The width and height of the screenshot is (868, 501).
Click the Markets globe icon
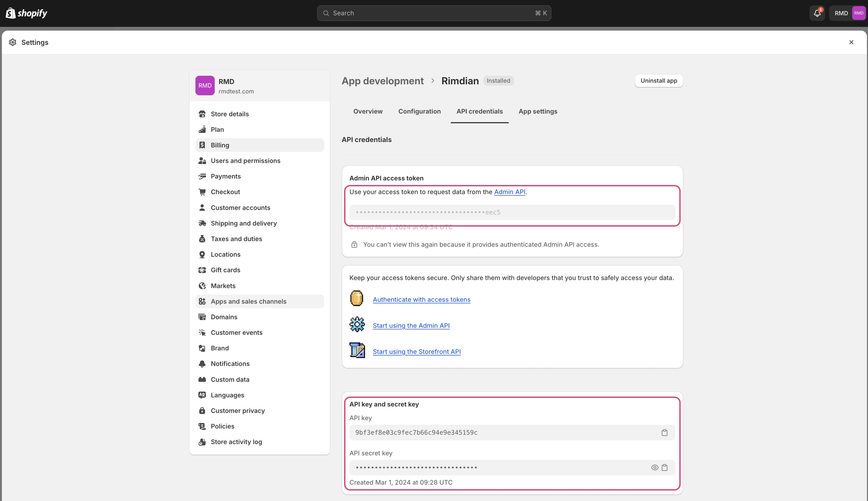202,286
